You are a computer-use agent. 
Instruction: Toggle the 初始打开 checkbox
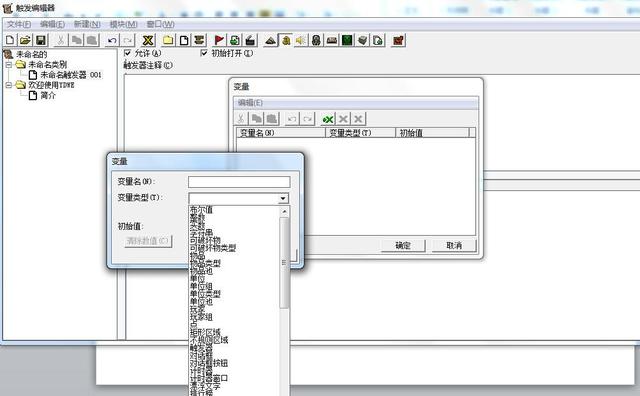204,53
